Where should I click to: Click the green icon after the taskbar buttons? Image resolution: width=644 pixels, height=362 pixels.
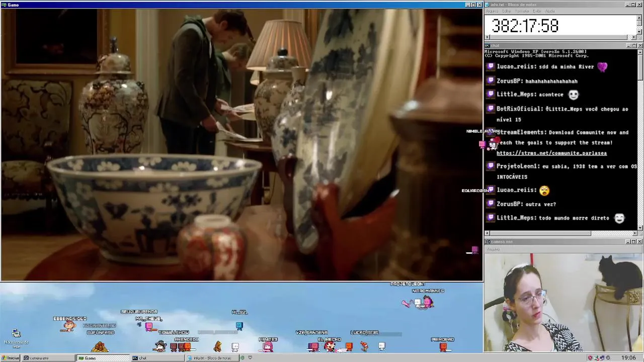(243, 358)
